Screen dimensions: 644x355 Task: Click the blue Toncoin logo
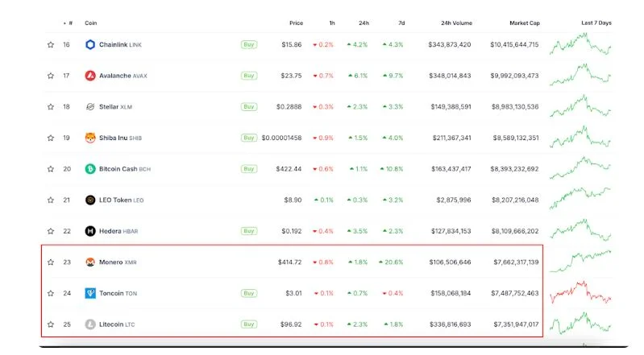click(x=90, y=294)
